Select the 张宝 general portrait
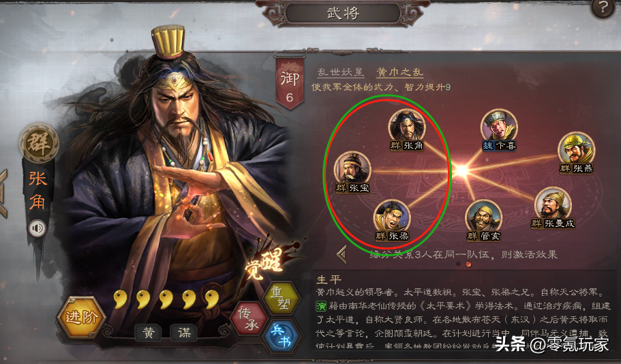 tap(352, 172)
